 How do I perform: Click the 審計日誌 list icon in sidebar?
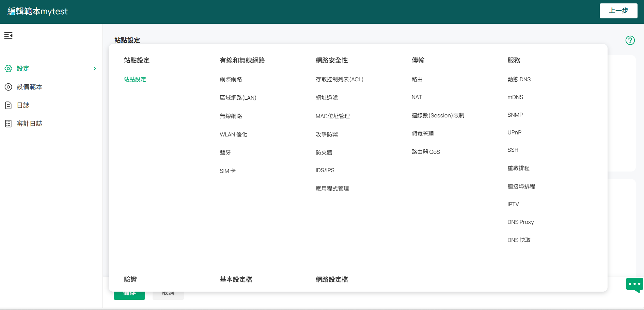point(8,124)
